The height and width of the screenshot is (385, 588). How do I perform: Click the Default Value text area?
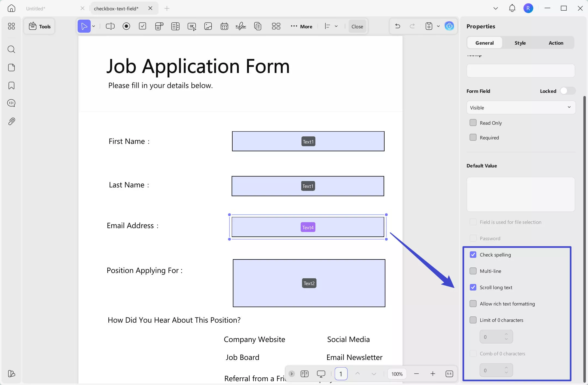coord(521,194)
